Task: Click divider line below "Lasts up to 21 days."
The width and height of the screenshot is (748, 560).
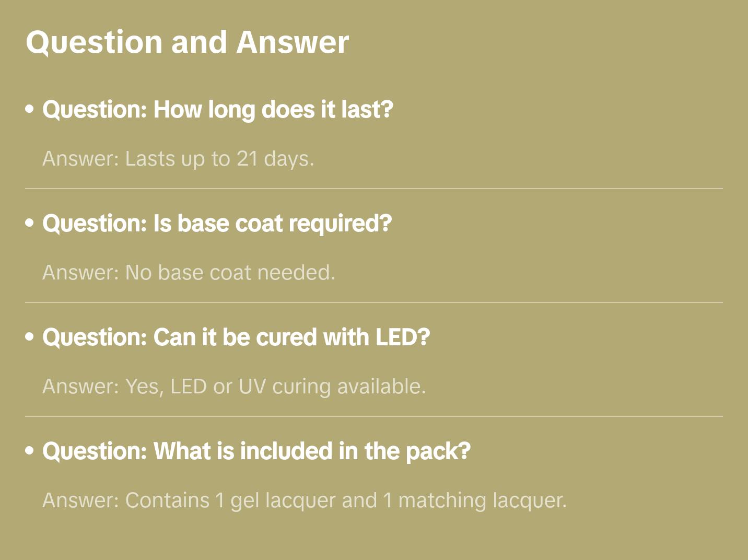Action: 374,189
